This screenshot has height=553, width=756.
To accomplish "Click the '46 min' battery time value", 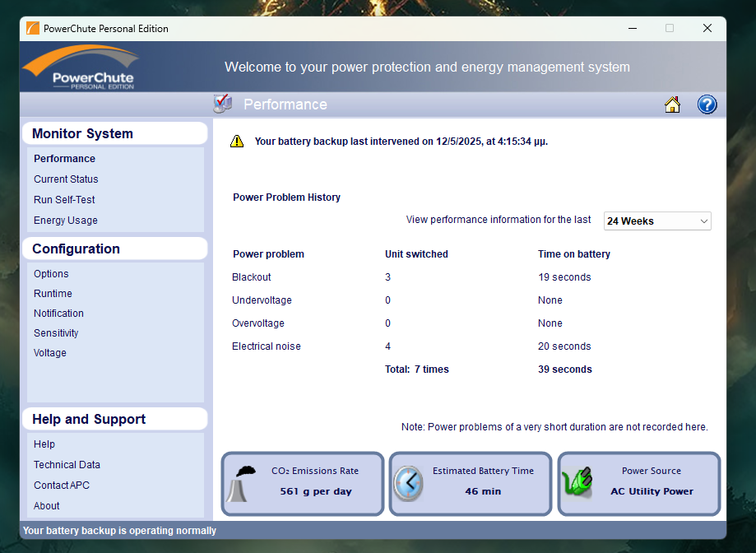I will click(483, 491).
